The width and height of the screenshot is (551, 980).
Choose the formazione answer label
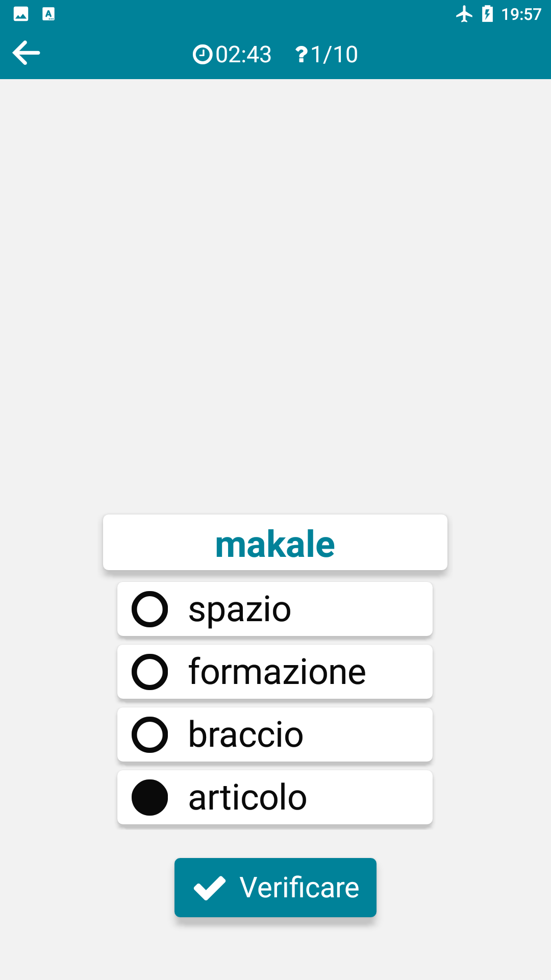[277, 672]
